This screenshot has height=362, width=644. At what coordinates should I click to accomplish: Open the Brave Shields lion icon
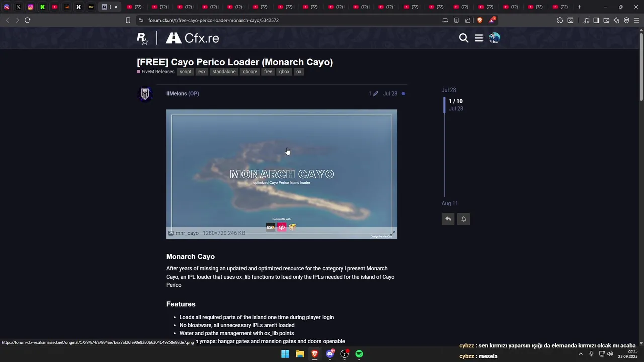tap(479, 20)
